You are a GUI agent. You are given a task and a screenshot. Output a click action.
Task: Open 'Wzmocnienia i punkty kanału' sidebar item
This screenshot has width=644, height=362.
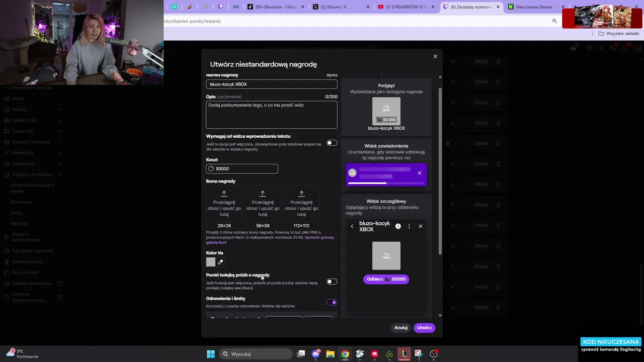[33, 188]
